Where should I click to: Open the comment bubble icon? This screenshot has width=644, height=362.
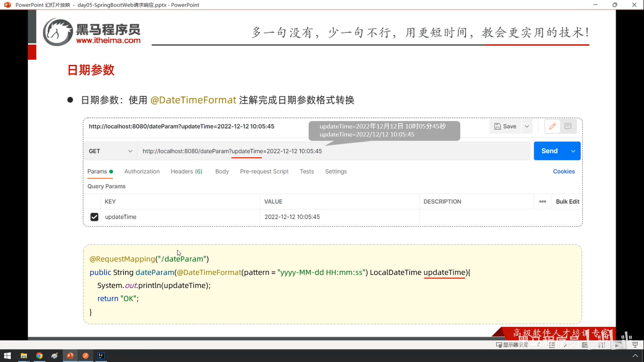click(568, 126)
